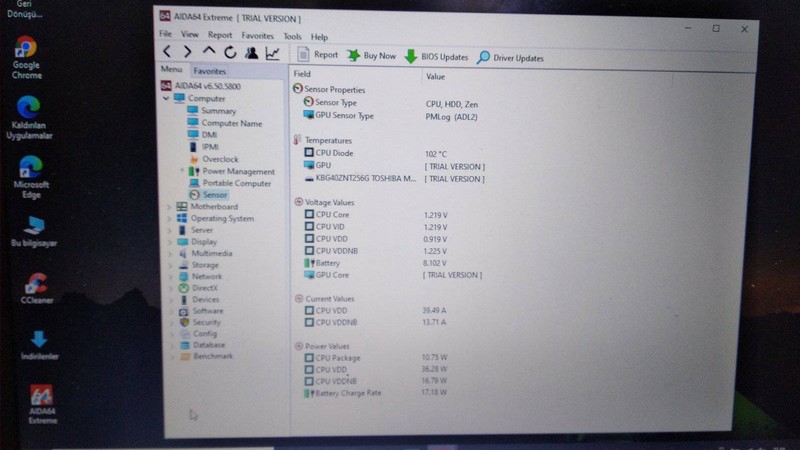
Task: Open BIOS Updates from the toolbar
Action: [436, 57]
